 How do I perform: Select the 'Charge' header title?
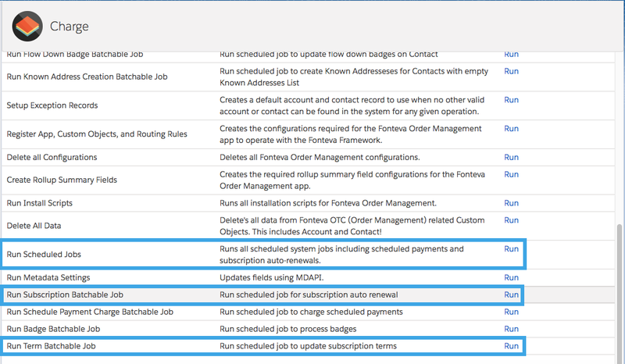pos(69,27)
